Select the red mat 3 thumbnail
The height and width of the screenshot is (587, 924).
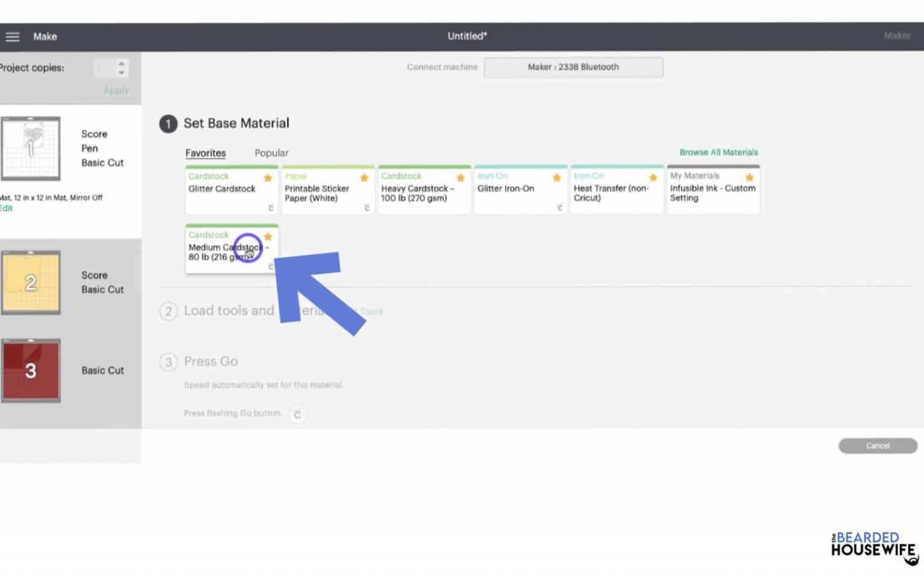tap(31, 370)
